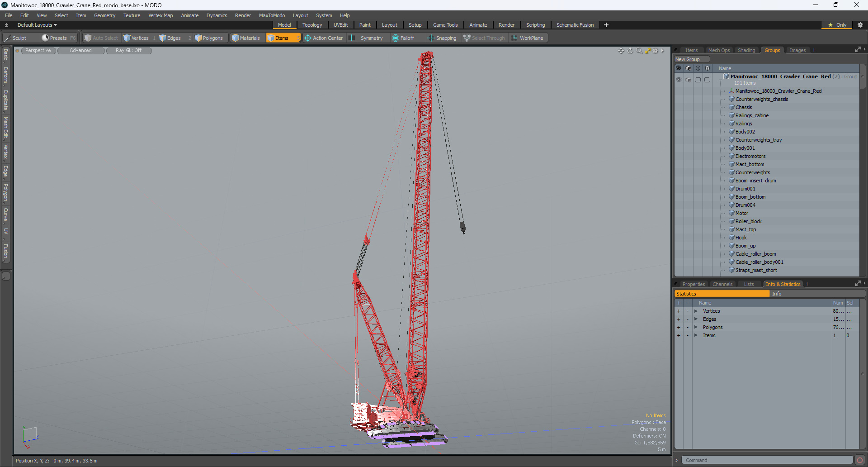This screenshot has height=467, width=868.
Task: Toggle visibility eye of Manitowoc group
Action: click(x=679, y=80)
